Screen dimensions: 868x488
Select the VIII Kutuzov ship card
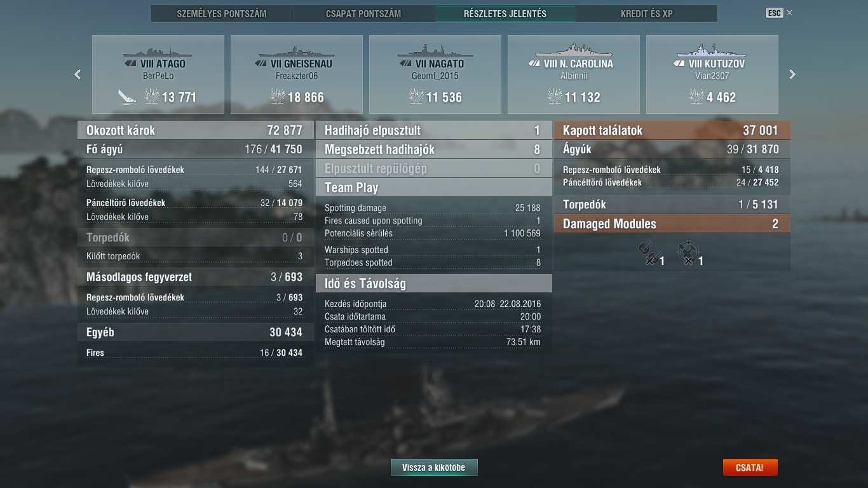click(712, 74)
